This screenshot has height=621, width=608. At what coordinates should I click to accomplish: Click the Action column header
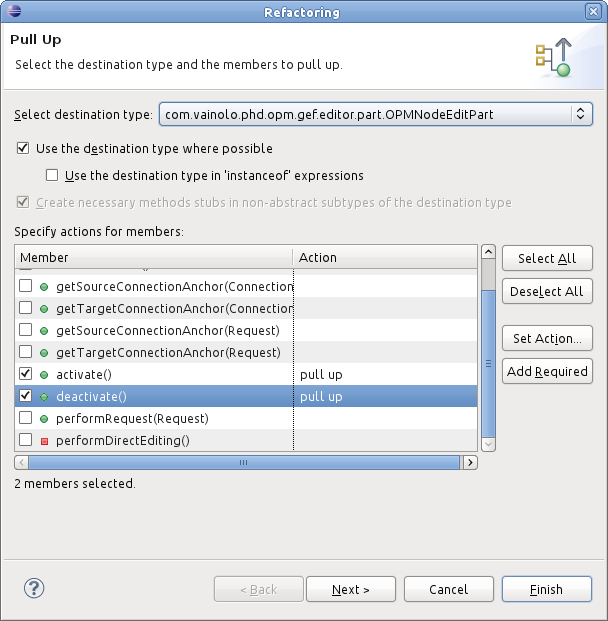click(x=385, y=257)
